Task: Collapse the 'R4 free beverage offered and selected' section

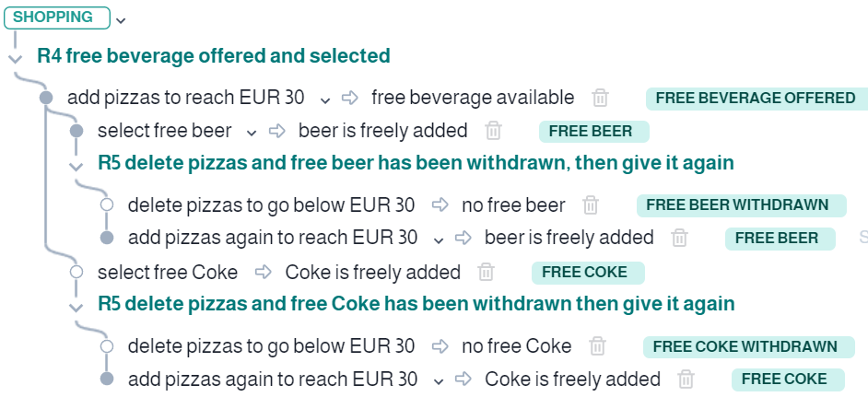Action: point(16,58)
